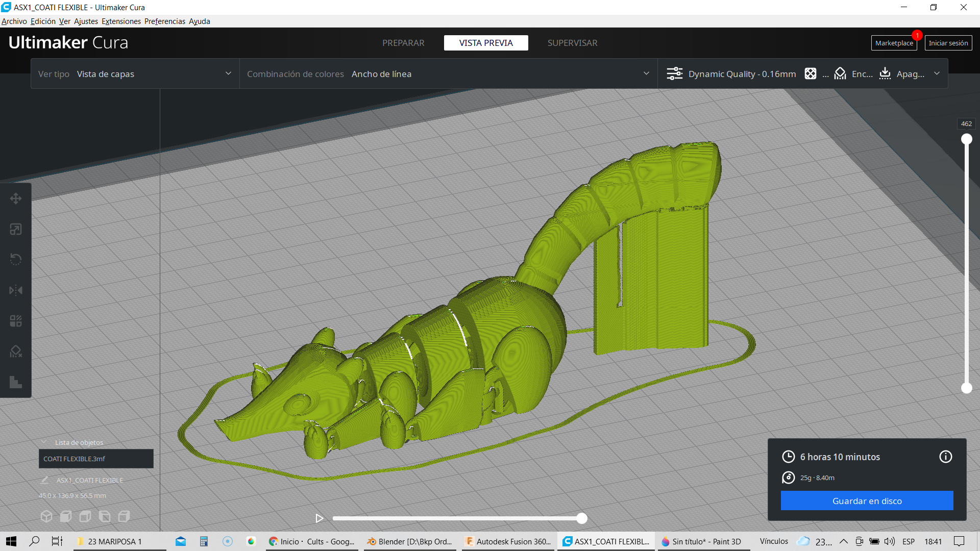Select the Mirror tool in left toolbar

point(16,290)
